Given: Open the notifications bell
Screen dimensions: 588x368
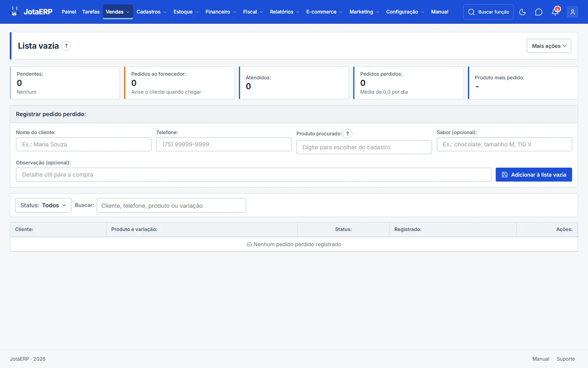Looking at the screenshot, I should pyautogui.click(x=555, y=12).
